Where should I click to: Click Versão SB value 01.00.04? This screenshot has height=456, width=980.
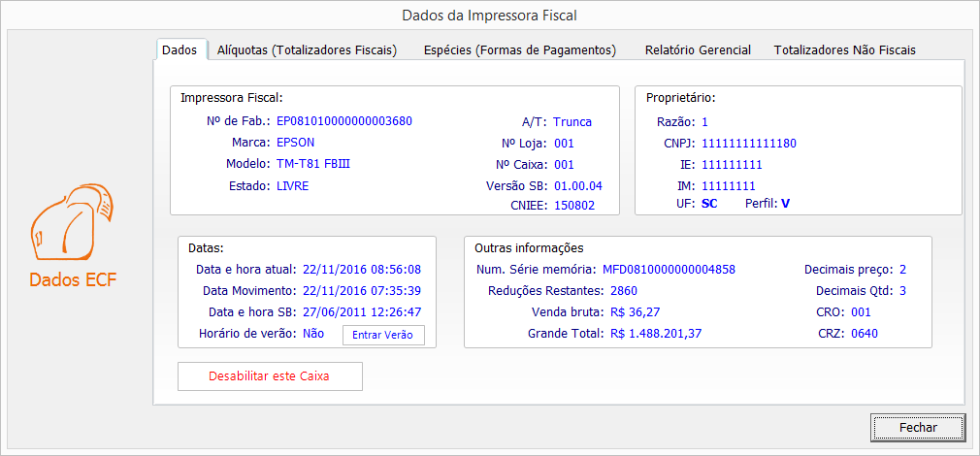(578, 186)
